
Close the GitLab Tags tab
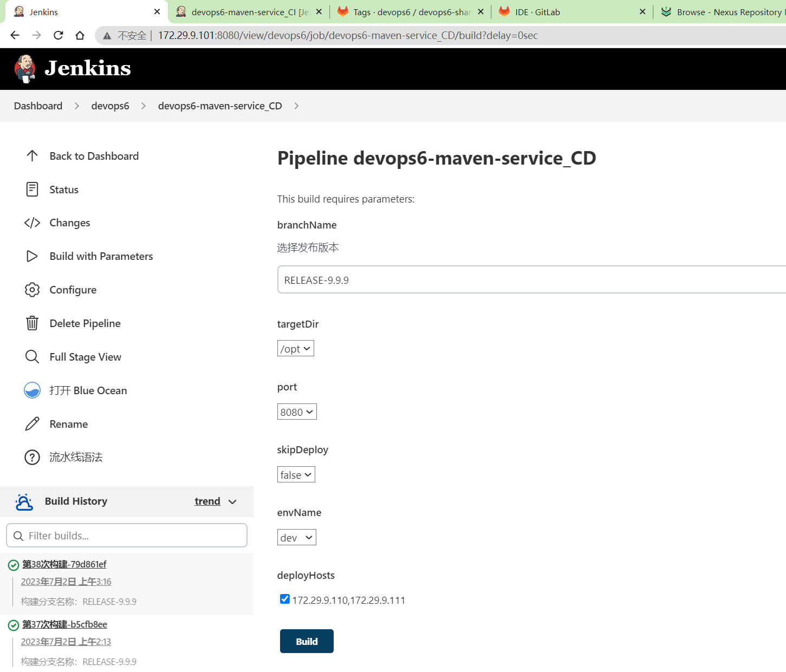(481, 12)
